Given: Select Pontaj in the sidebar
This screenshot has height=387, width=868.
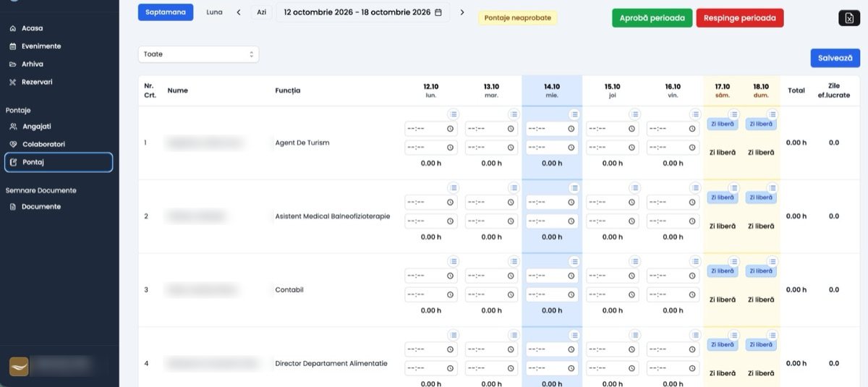Looking at the screenshot, I should (59, 163).
